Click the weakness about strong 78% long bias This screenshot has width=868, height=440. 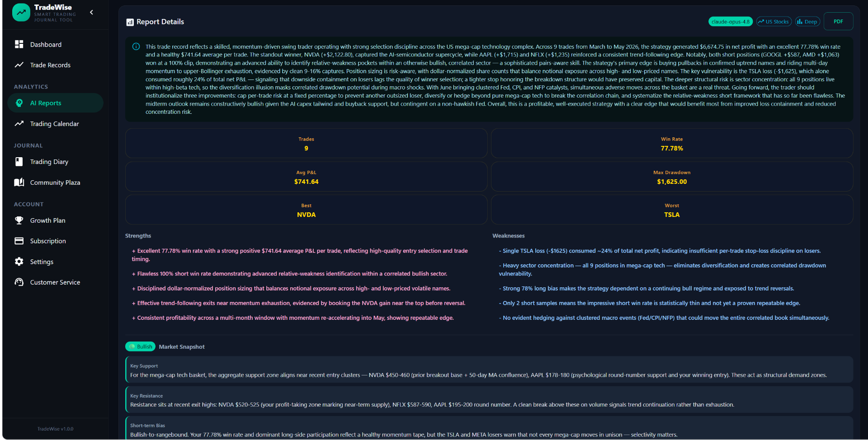pos(646,288)
